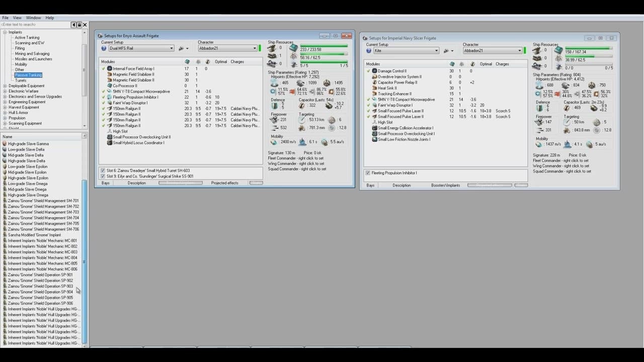Uncheck Slot 6 Zainou 'Deadeye' implant
The image size is (644, 362).
(x=103, y=170)
